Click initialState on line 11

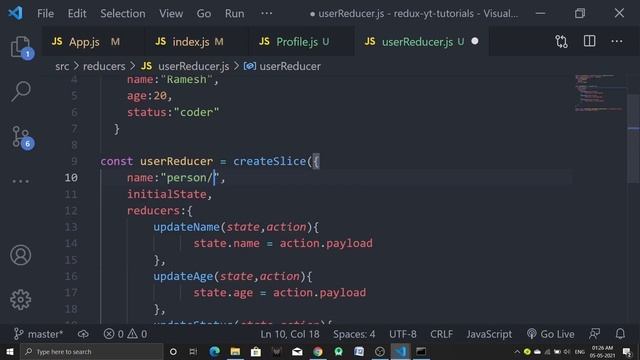coord(167,194)
